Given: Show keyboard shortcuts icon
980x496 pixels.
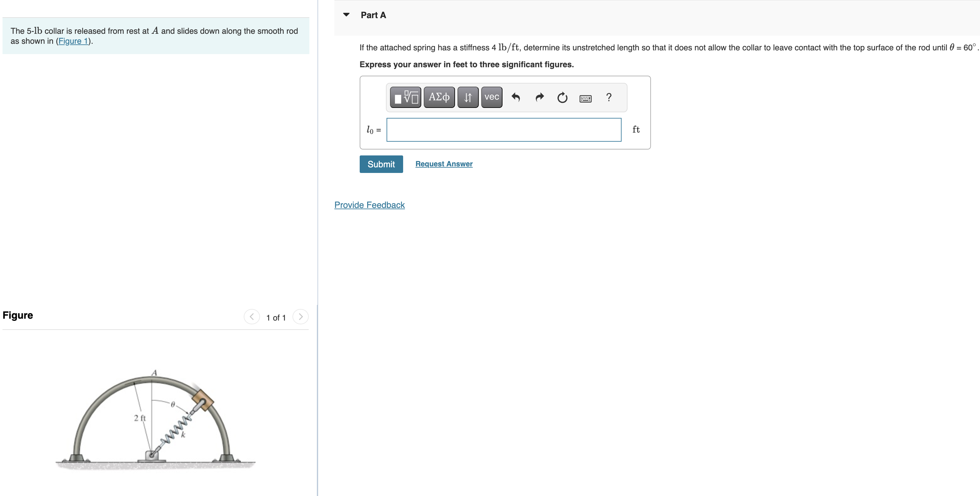Looking at the screenshot, I should pyautogui.click(x=585, y=99).
